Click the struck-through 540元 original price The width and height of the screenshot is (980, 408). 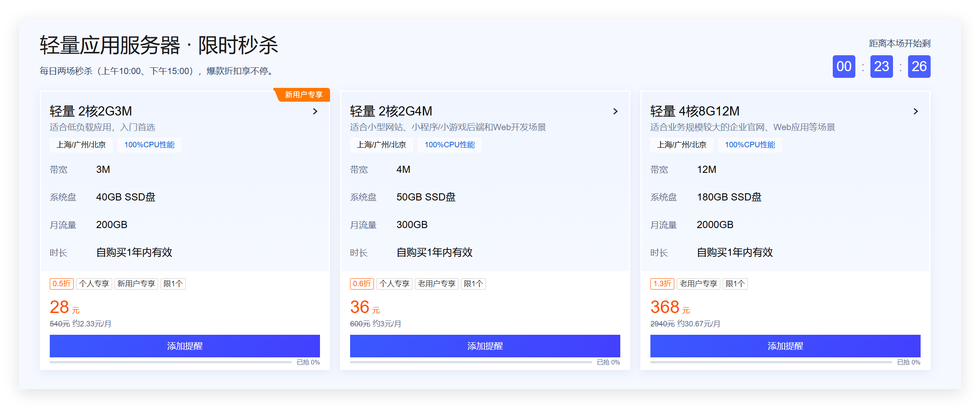60,324
